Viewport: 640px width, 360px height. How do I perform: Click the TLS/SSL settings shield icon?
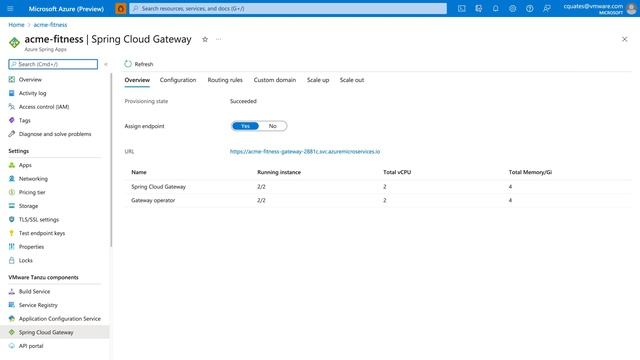[x=11, y=219]
